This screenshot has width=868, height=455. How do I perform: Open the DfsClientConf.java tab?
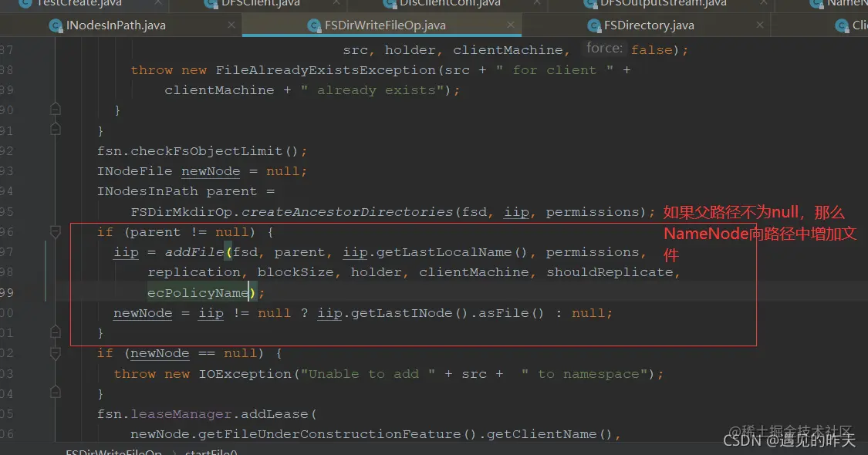pos(450,3)
